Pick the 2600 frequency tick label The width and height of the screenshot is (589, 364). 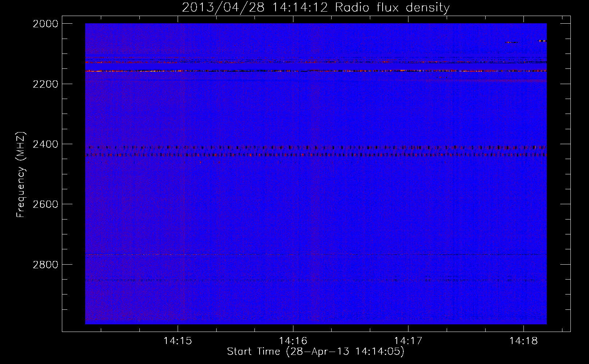46,204
